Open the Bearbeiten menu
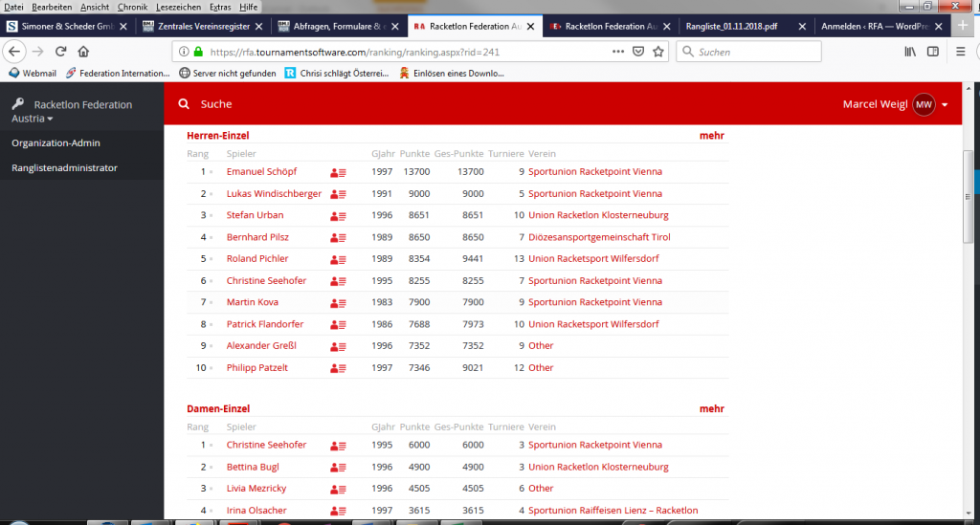 [52, 7]
